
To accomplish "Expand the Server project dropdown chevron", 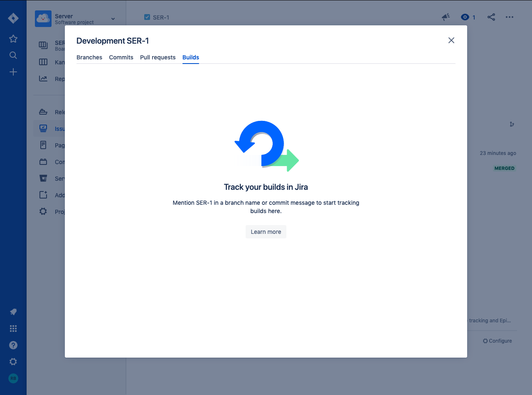I will pyautogui.click(x=113, y=19).
